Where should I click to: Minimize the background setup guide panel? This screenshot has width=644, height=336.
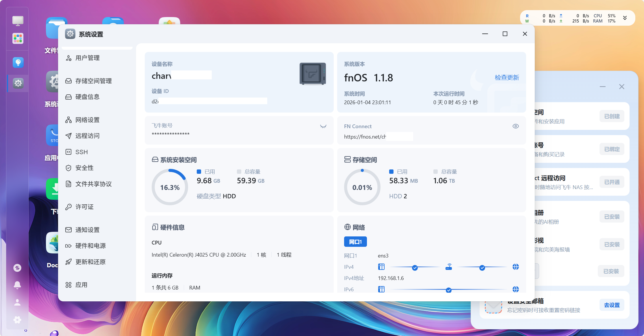tap(602, 87)
